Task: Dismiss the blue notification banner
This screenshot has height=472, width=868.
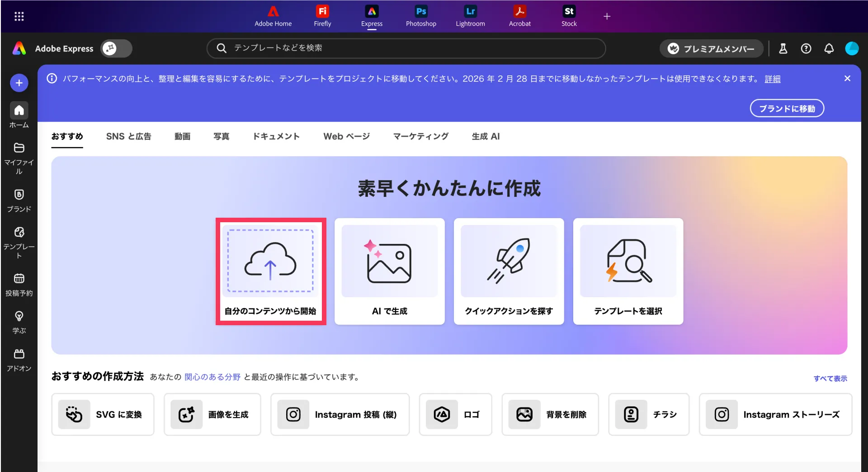Action: pyautogui.click(x=847, y=79)
